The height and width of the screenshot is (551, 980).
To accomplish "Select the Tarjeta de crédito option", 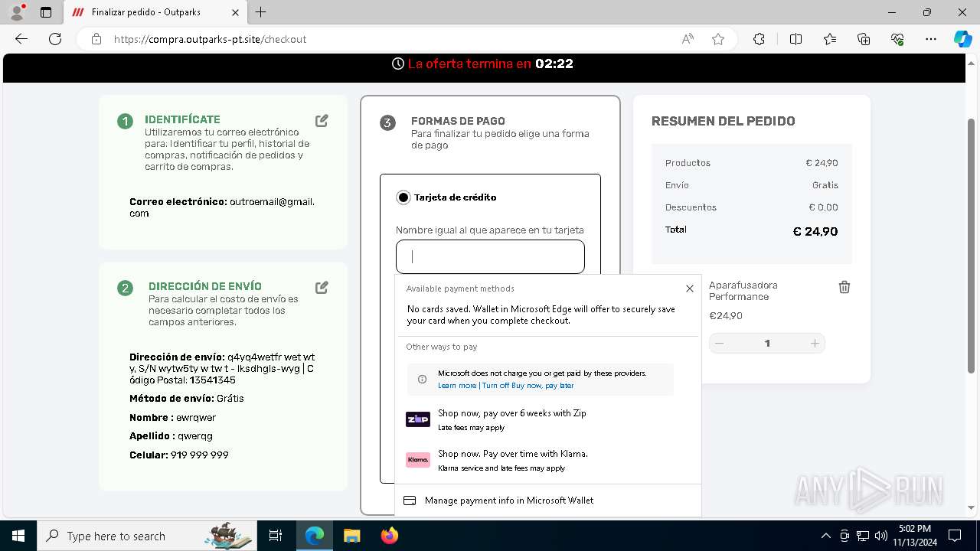I will [x=403, y=197].
